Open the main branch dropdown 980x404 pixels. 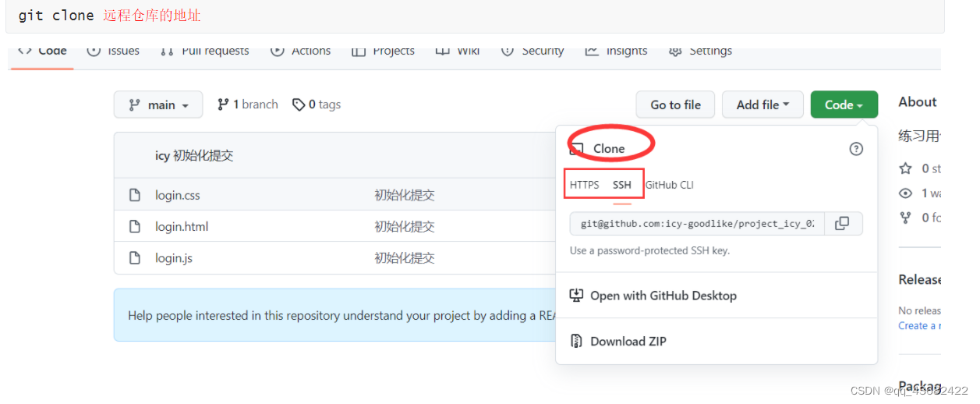158,105
